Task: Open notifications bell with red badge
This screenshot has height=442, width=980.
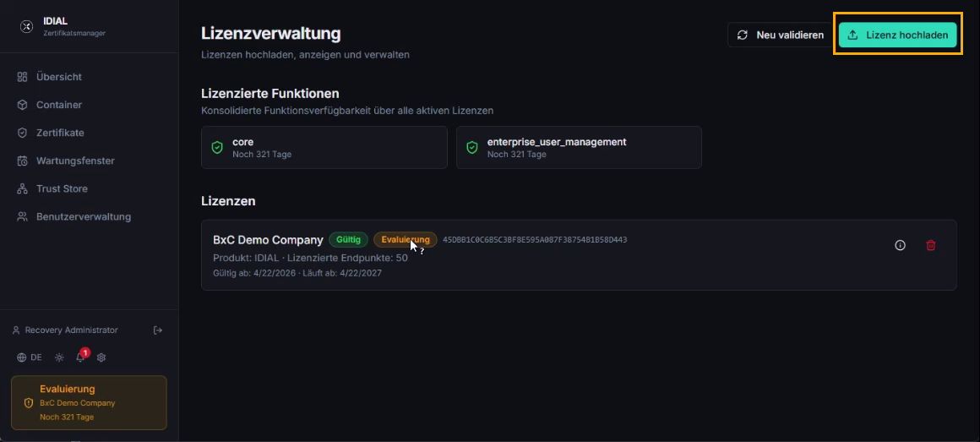Action: pos(80,357)
